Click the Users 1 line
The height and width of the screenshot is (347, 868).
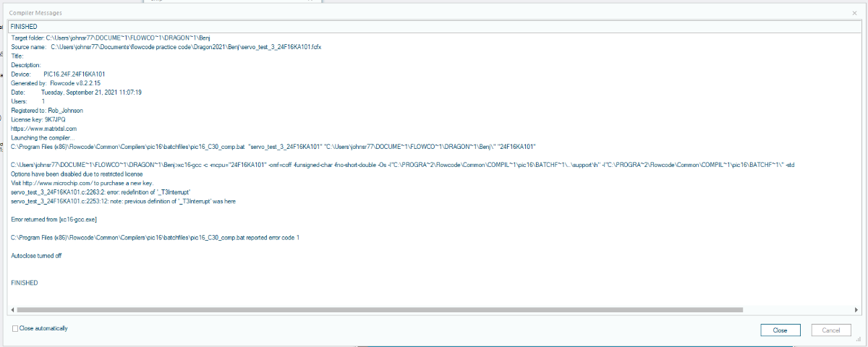[27, 101]
